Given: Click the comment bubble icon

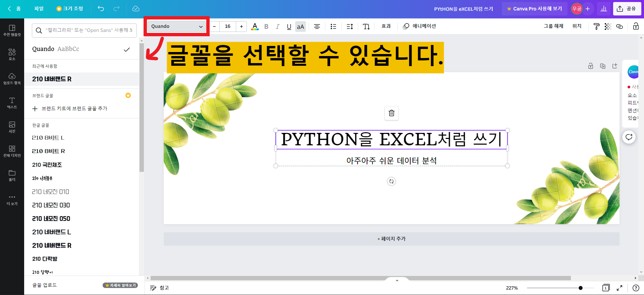Looking at the screenshot, I should tap(629, 137).
